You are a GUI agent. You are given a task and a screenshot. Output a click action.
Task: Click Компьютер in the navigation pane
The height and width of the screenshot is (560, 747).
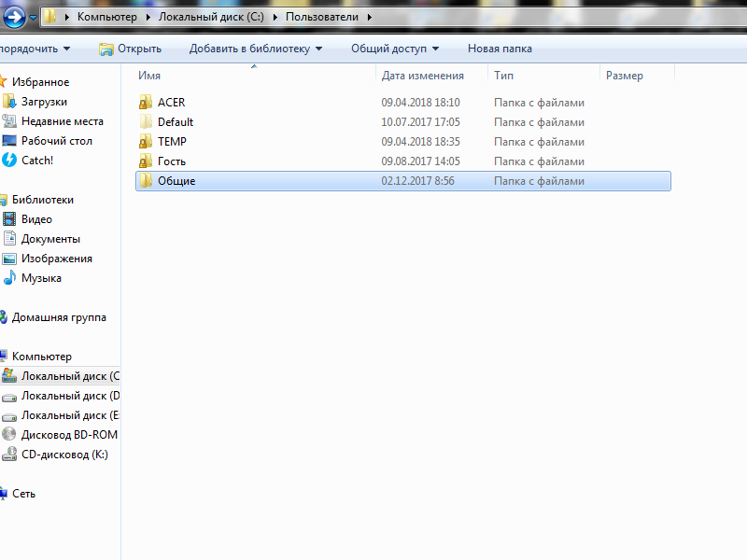42,357
